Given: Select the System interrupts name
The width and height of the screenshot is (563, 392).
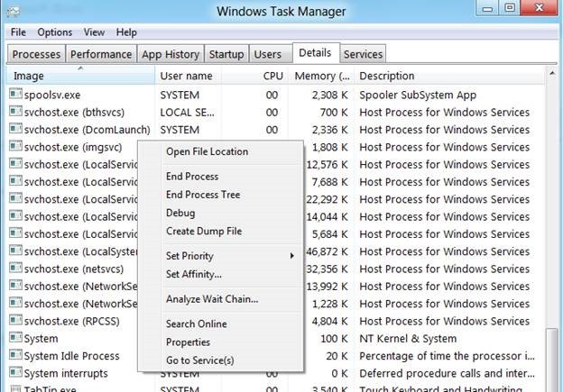Looking at the screenshot, I should coord(66,373).
